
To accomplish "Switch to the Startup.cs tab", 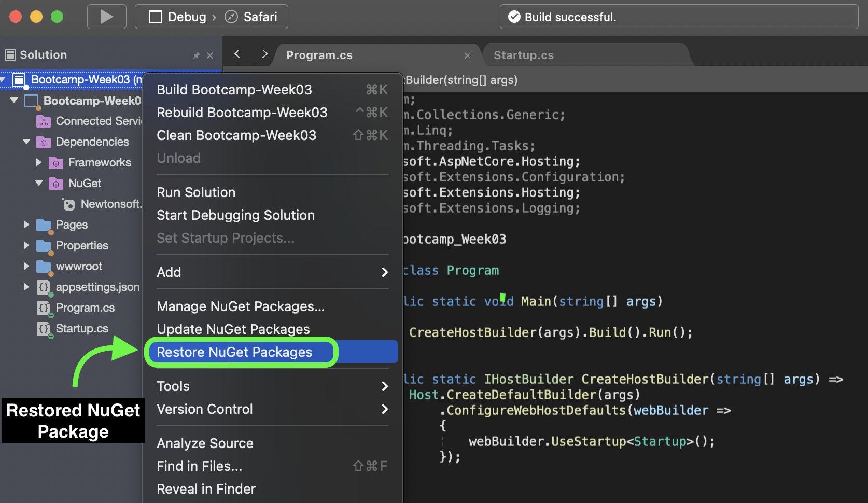I will (x=524, y=54).
